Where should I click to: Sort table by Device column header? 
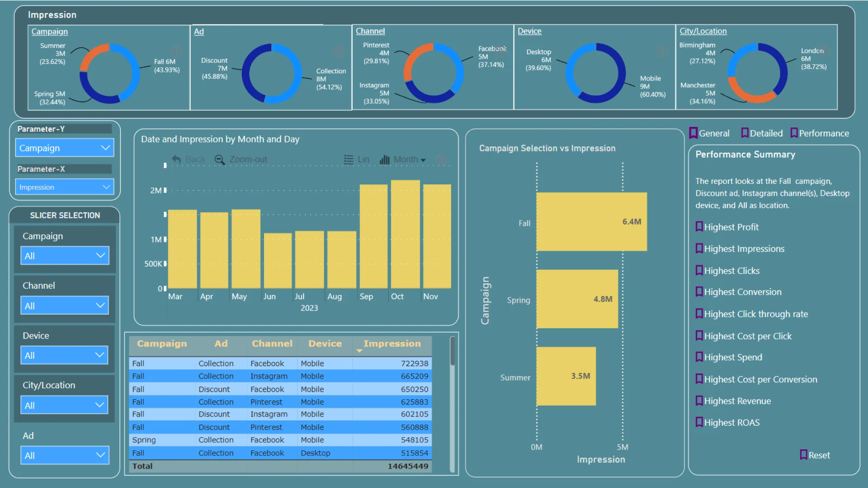click(x=325, y=343)
